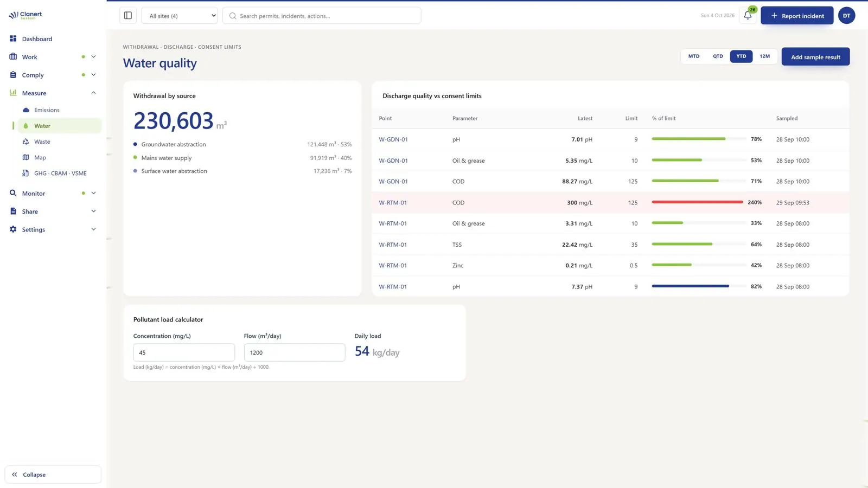Open the All sites (4) dropdown
Viewport: 868px width, 488px height.
point(180,16)
